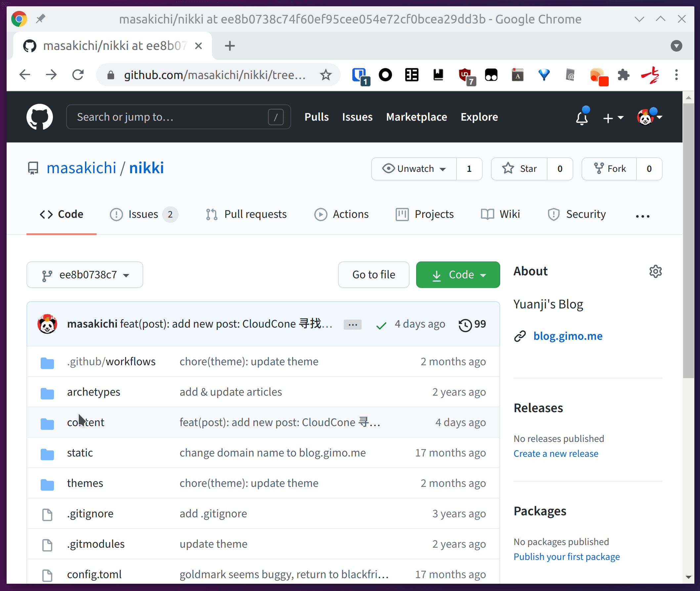Viewport: 700px width, 591px height.
Task: Open the Chrome extensions puzzle icon
Action: (x=623, y=75)
